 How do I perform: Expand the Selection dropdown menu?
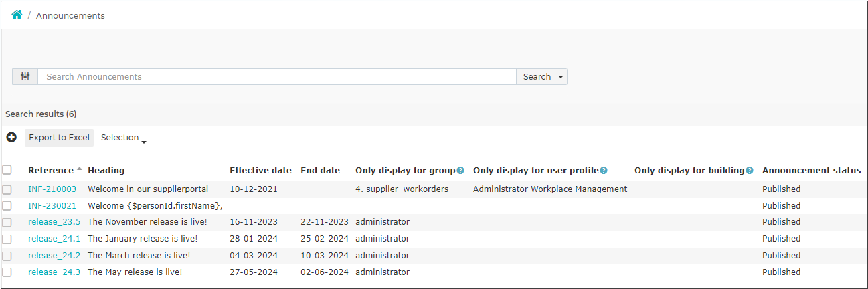[x=124, y=138]
